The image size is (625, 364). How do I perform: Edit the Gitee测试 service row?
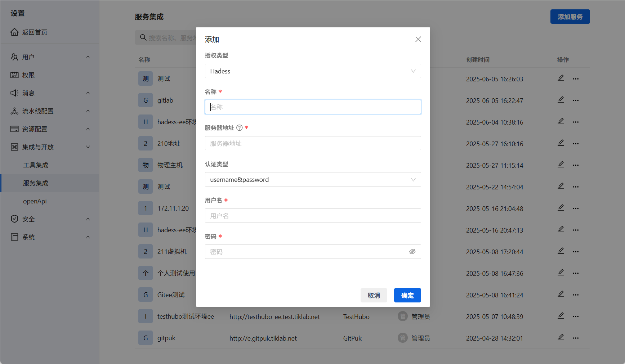point(561,294)
